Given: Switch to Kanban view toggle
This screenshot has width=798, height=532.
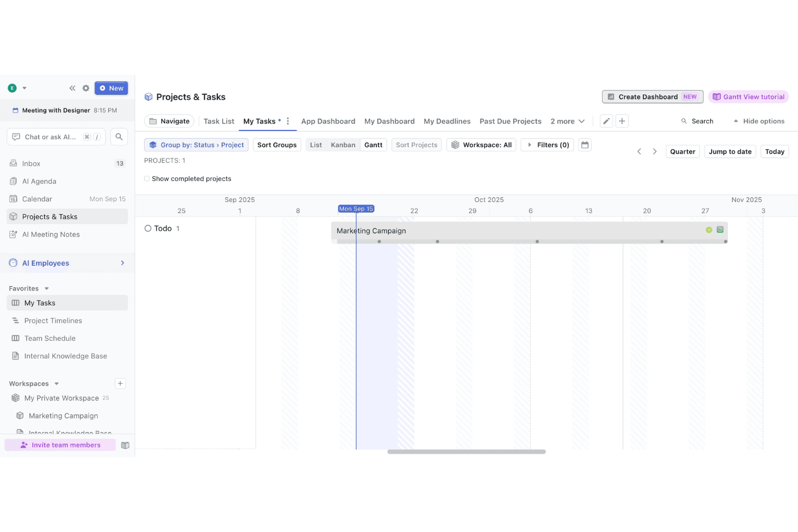Looking at the screenshot, I should (x=343, y=145).
